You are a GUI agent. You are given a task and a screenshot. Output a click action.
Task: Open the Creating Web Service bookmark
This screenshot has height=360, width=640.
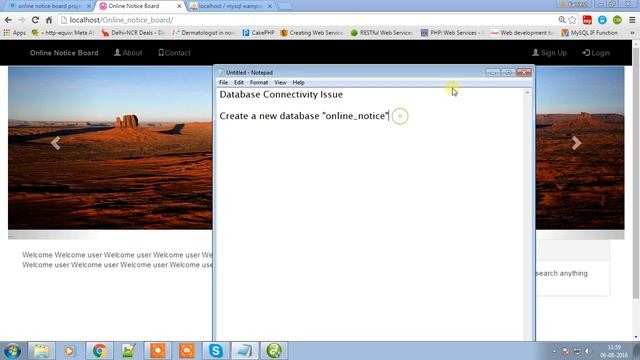311,33
